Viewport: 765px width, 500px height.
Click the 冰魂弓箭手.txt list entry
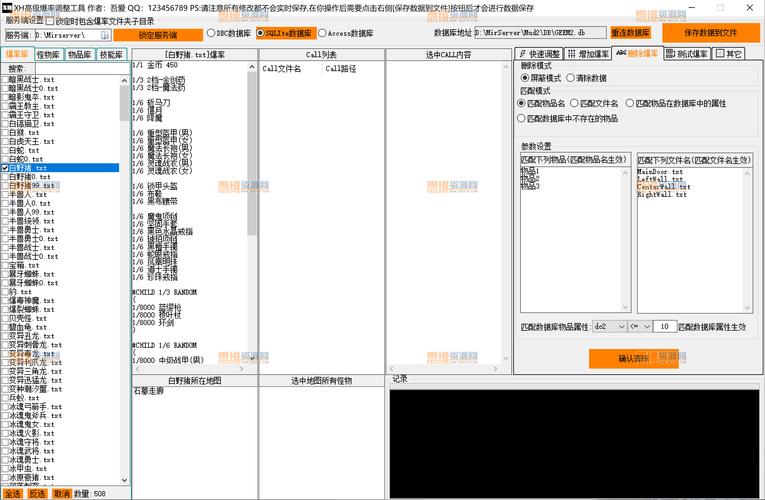click(x=36, y=407)
